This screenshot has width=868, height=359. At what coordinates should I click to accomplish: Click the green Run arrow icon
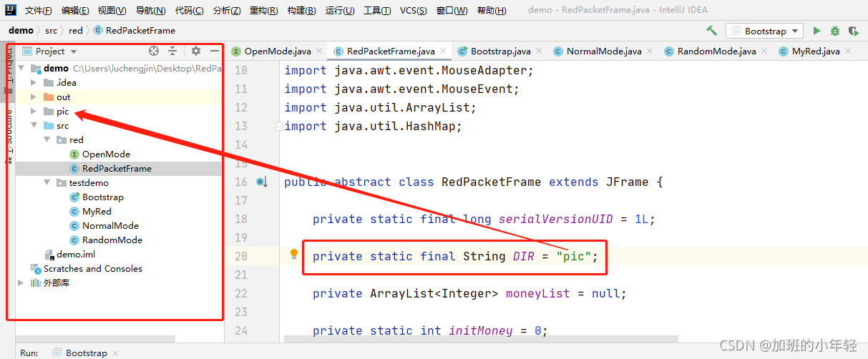(x=816, y=31)
